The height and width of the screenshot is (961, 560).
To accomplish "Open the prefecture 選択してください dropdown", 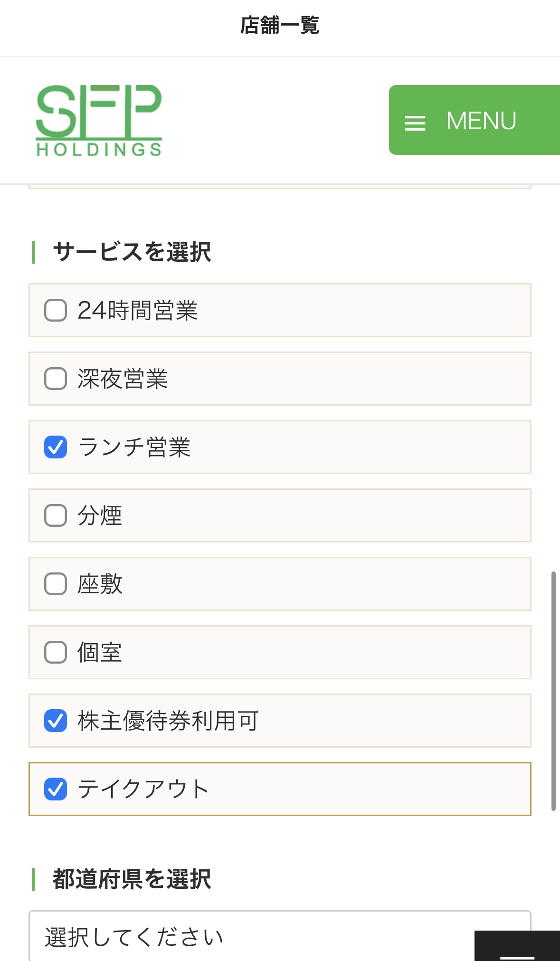I will [x=256, y=937].
